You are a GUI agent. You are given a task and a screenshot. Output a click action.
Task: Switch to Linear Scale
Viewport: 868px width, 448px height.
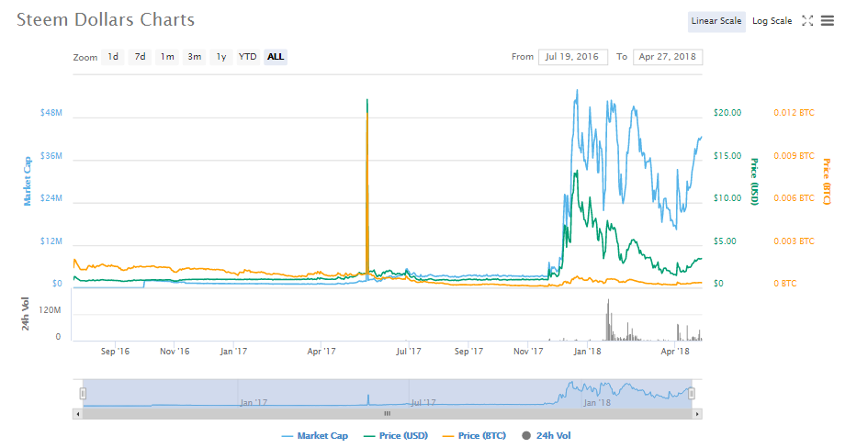coord(716,21)
